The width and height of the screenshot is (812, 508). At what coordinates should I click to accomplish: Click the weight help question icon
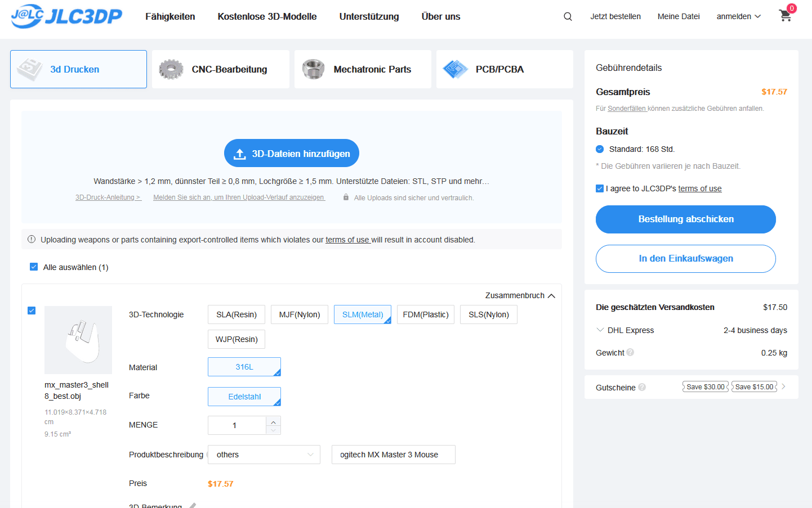point(630,352)
